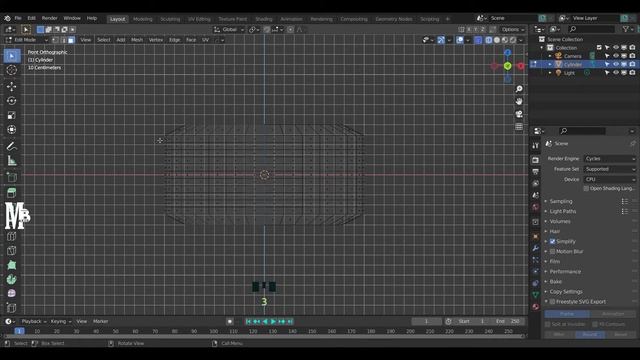Toggle Collection exclude checkbox in outliner

(x=599, y=48)
